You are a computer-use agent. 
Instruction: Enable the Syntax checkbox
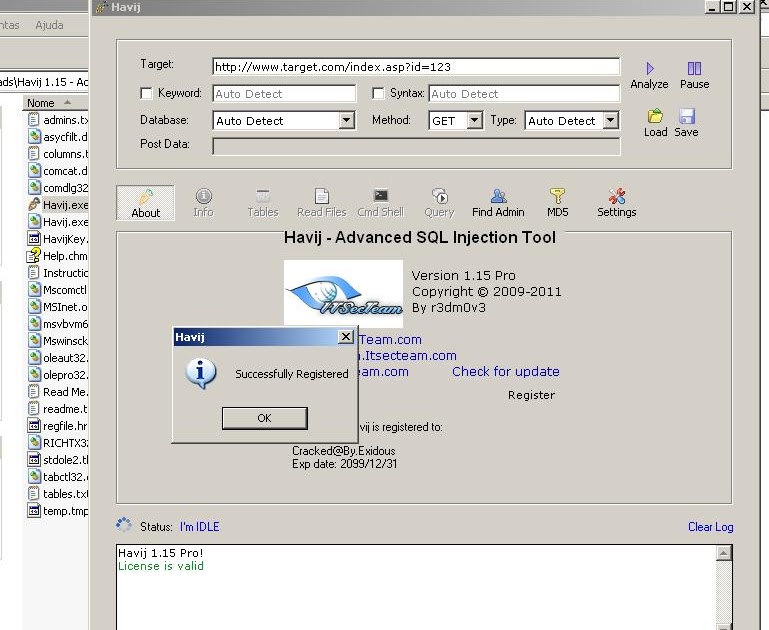pyautogui.click(x=378, y=93)
